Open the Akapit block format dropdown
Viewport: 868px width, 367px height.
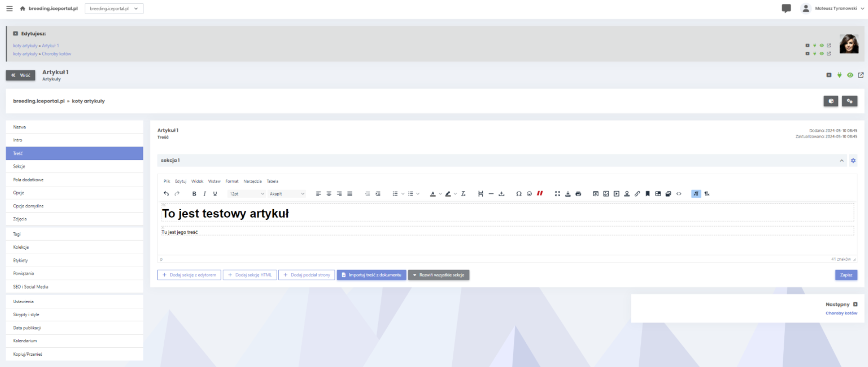(287, 194)
